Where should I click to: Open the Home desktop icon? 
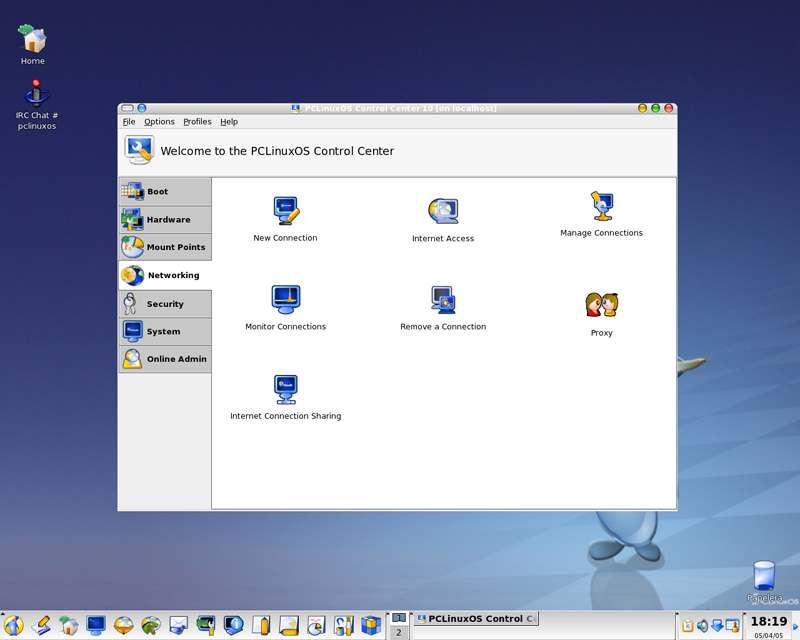coord(33,45)
